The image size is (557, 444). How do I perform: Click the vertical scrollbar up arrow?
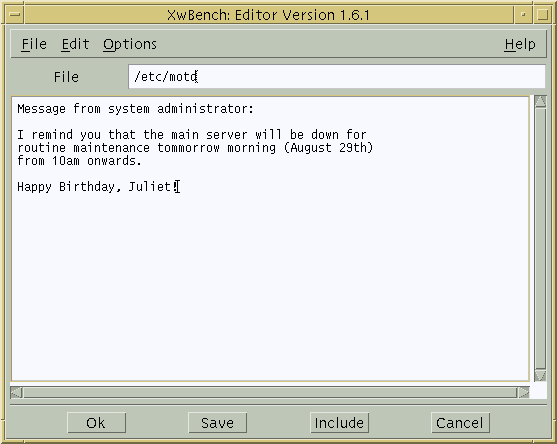pos(540,102)
